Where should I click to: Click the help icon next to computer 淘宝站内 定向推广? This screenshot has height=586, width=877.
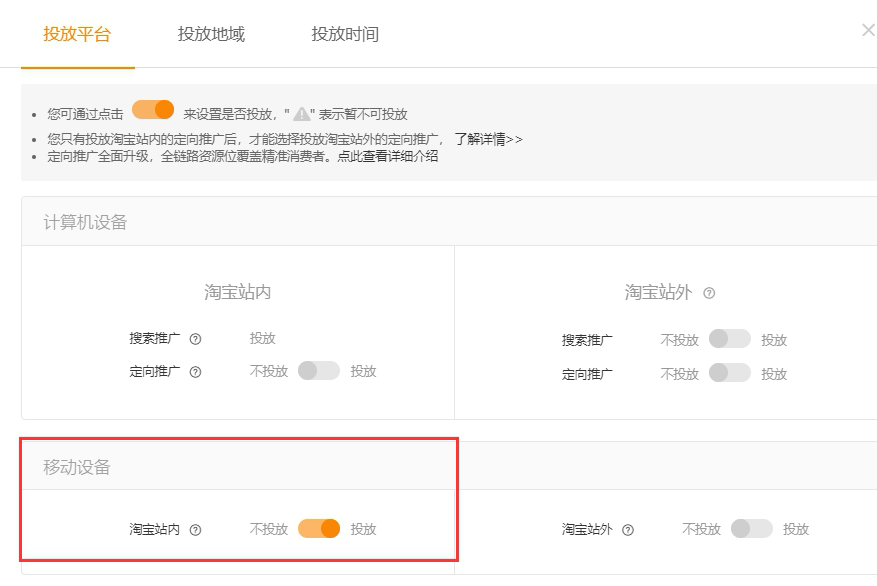click(195, 372)
